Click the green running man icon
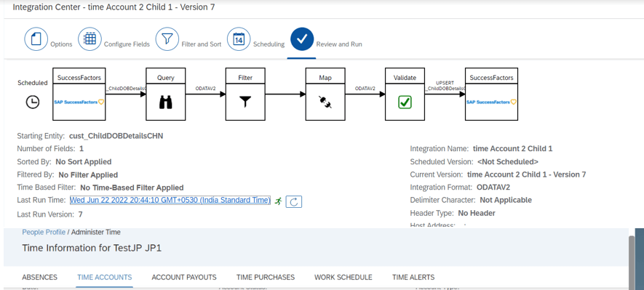Screen dimensions: 644x290 click(x=278, y=201)
